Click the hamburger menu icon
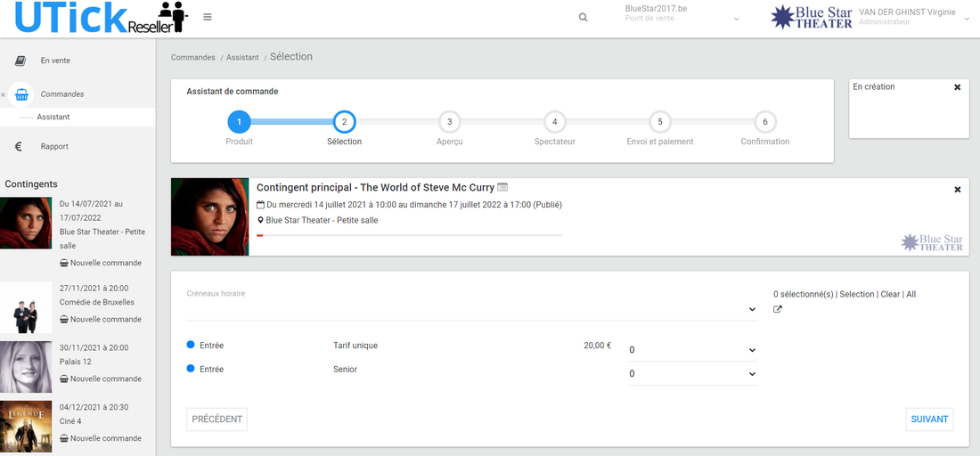980x456 pixels. [x=208, y=17]
